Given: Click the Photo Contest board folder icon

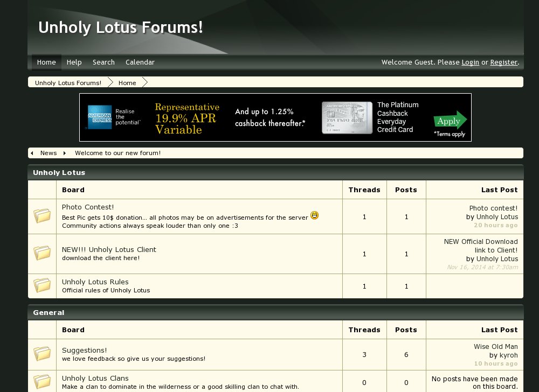Looking at the screenshot, I should tap(42, 216).
